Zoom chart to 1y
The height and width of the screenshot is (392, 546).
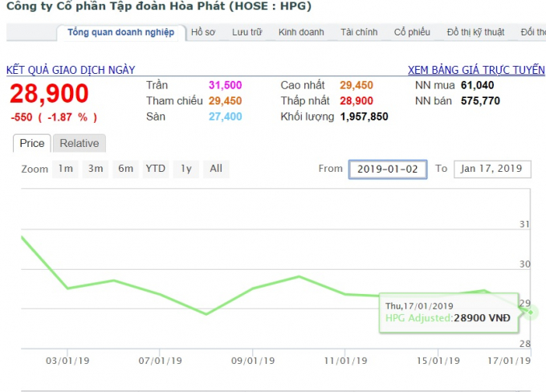click(x=185, y=169)
